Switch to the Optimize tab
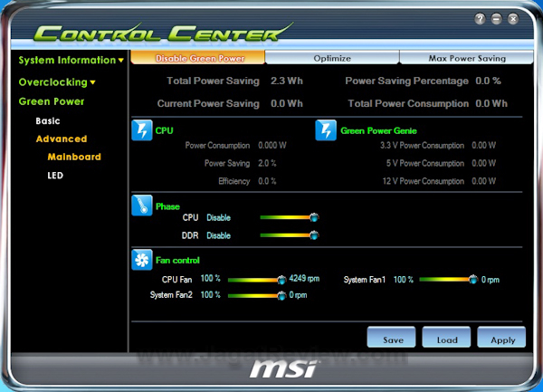 tap(332, 58)
